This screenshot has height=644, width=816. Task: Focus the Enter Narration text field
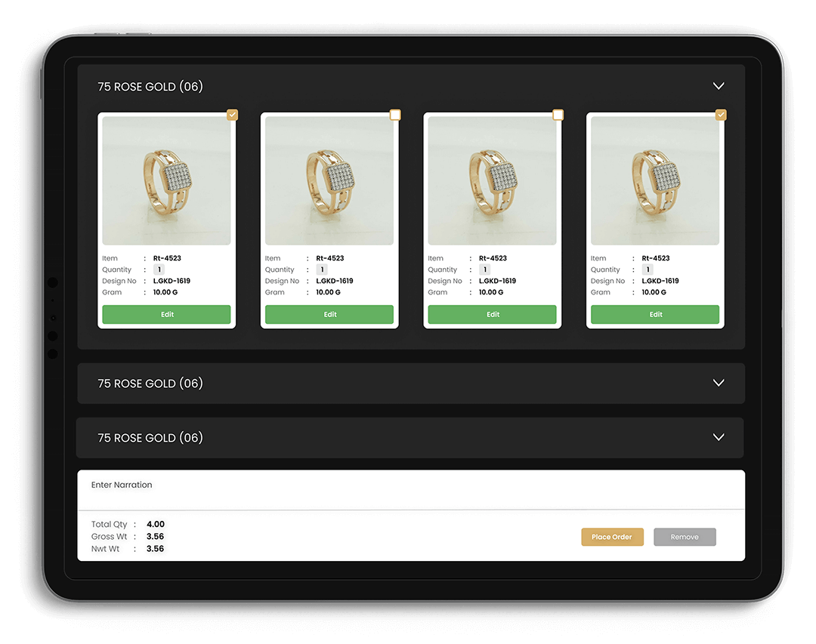[x=411, y=490]
